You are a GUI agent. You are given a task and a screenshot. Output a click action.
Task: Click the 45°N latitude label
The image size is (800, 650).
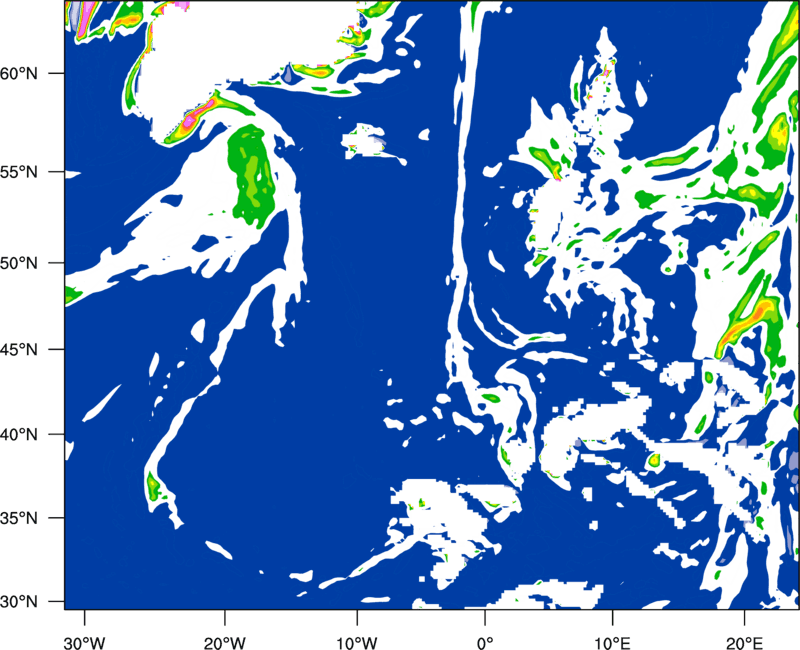19,349
